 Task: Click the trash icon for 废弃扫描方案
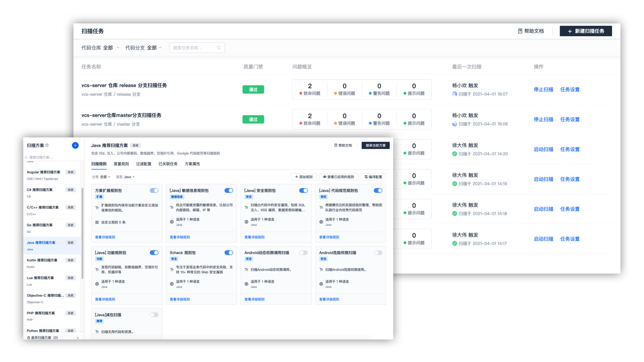coord(29,338)
